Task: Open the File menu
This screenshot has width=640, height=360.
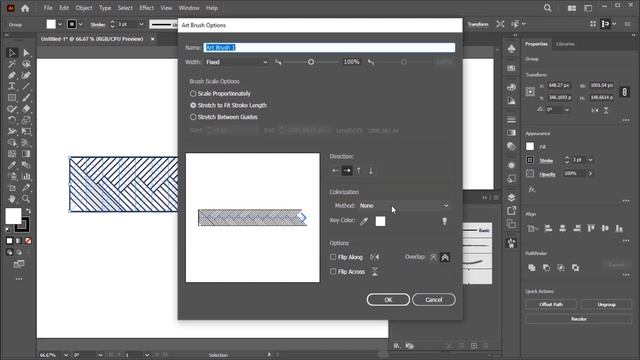Action: click(x=48, y=8)
